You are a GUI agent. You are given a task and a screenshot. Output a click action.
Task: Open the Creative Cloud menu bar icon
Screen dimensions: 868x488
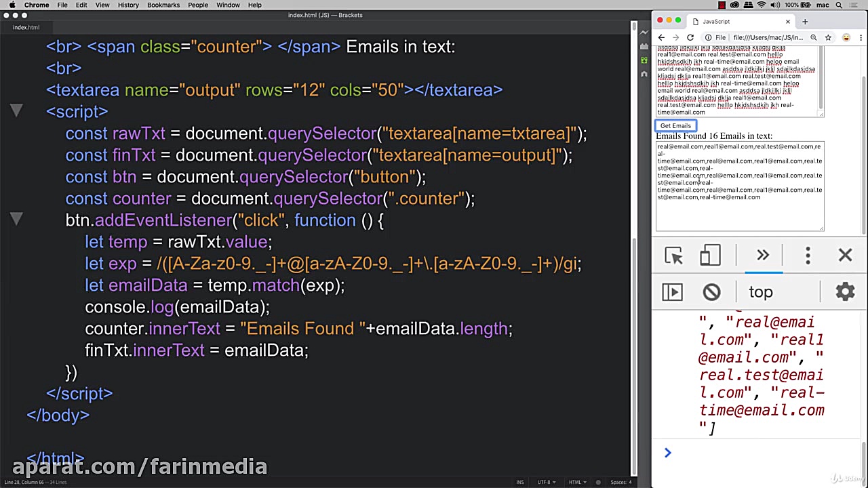coord(734,5)
